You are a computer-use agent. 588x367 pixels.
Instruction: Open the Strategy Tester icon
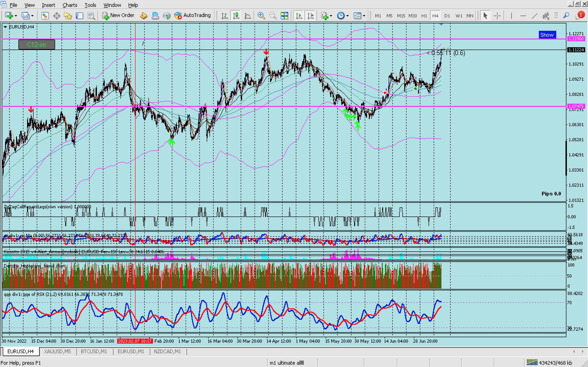coord(91,16)
